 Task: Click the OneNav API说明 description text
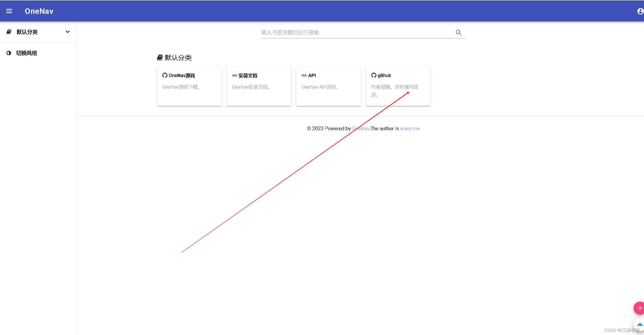320,87
